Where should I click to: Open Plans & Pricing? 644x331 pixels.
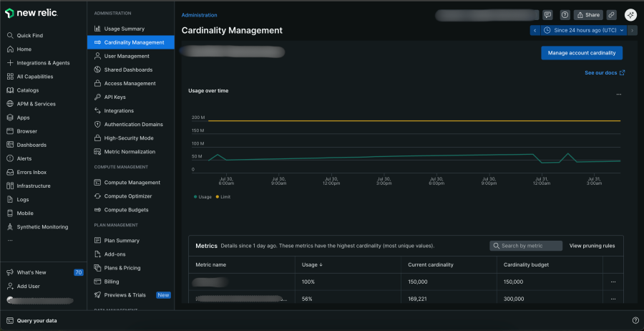coord(117,268)
